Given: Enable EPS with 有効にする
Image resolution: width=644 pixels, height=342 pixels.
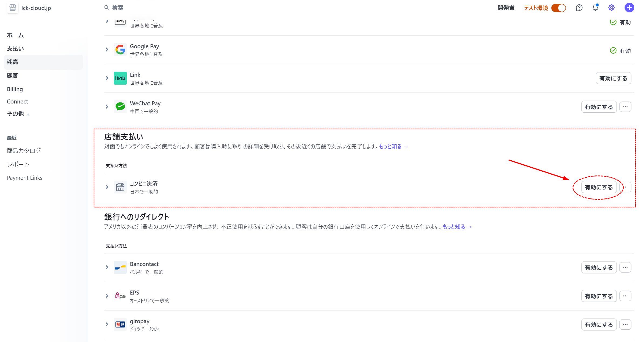Looking at the screenshot, I should pos(599,296).
